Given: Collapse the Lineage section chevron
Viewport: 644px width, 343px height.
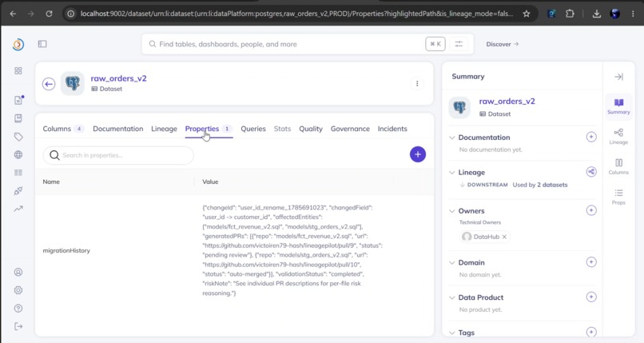Looking at the screenshot, I should click(451, 173).
